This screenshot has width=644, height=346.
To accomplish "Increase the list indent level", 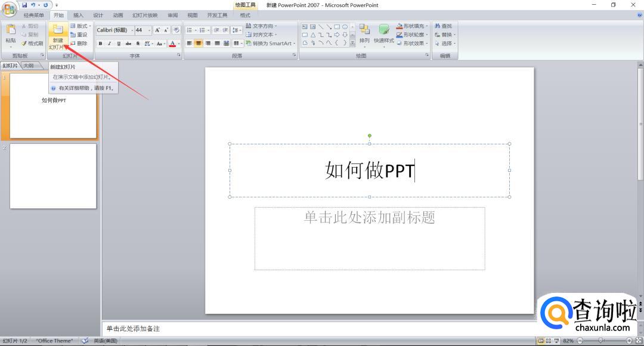I will click(225, 30).
